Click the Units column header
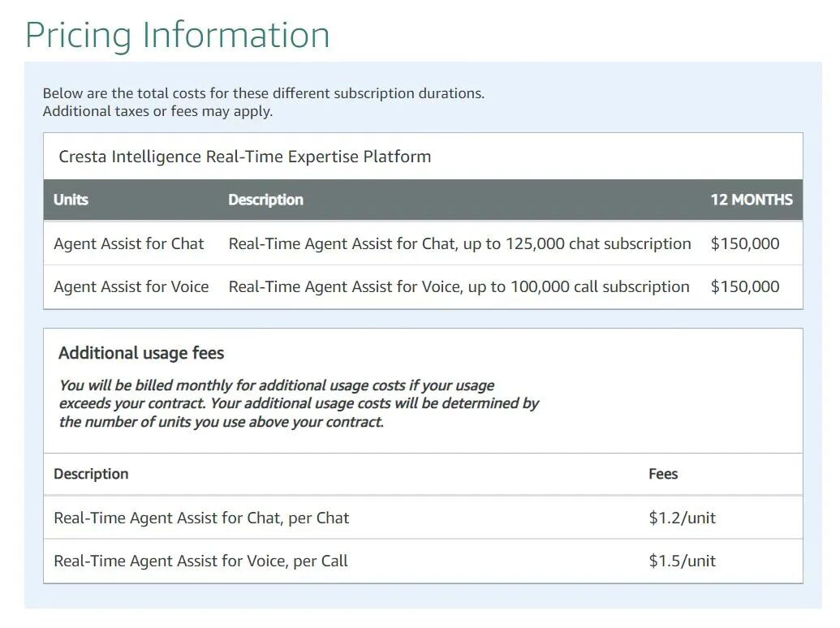 click(x=71, y=200)
